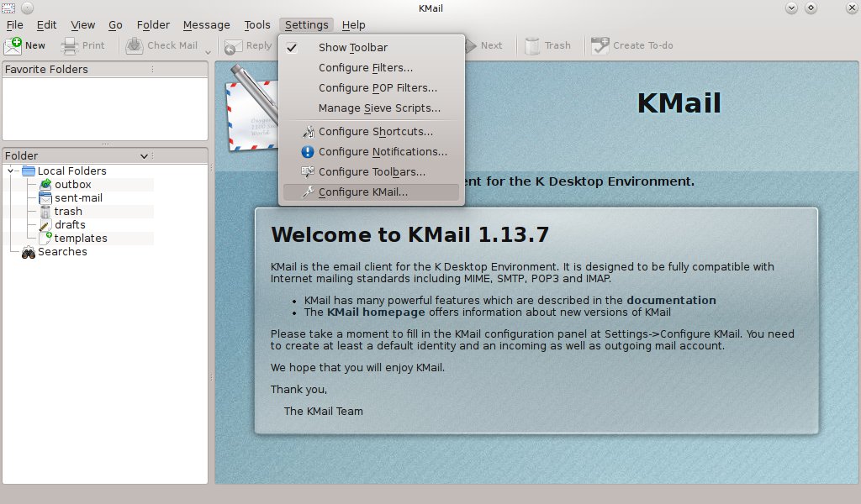
Task: Click the Configure Shortcuts icon
Action: coord(308,132)
